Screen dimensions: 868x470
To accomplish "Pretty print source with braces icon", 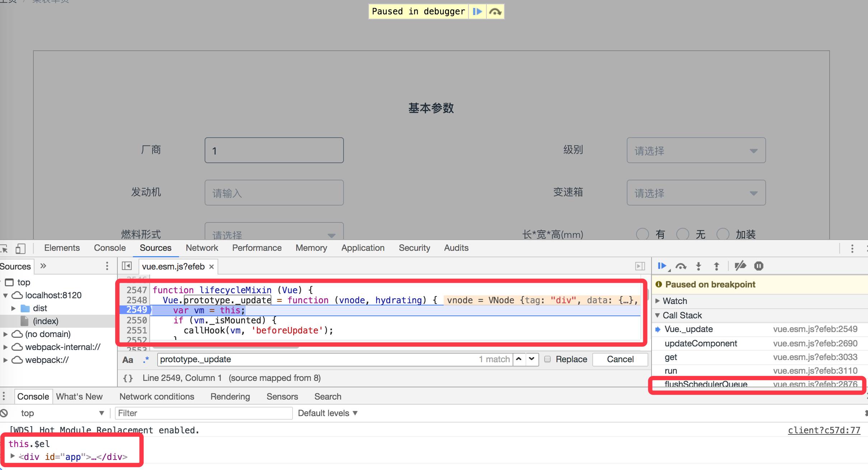I will point(128,378).
